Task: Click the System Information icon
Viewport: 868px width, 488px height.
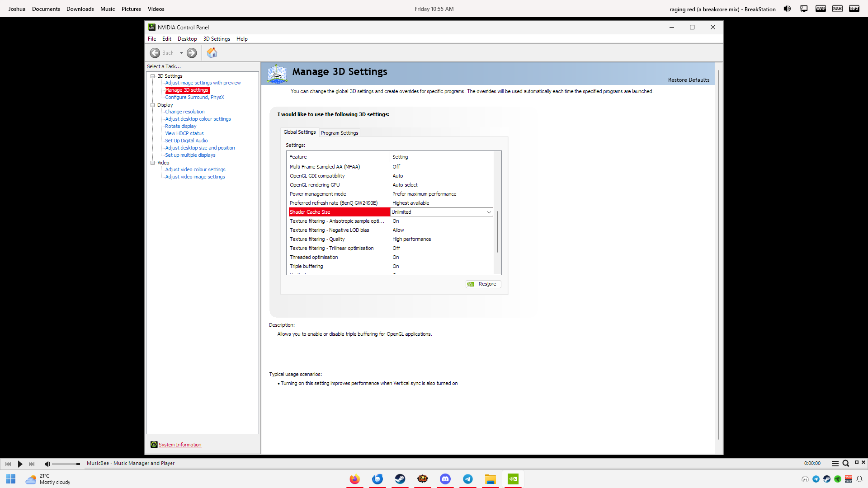Action: 154,445
